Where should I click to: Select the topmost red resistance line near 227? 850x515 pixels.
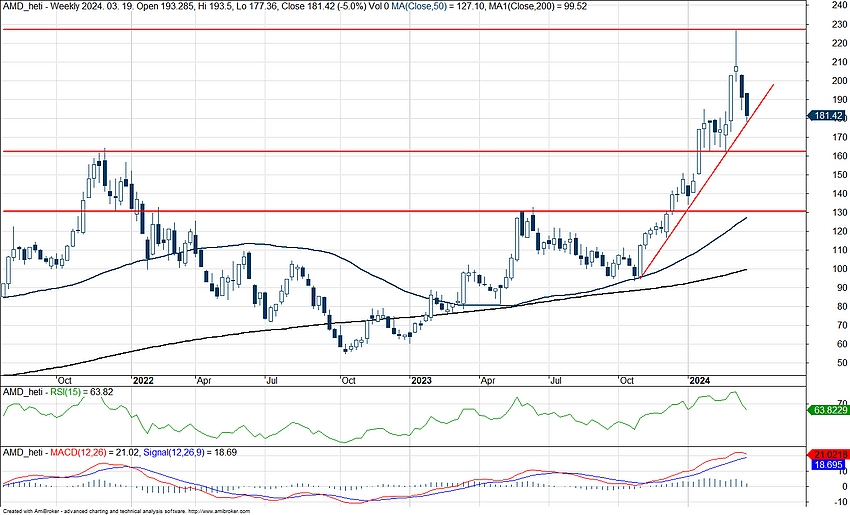coord(402,29)
